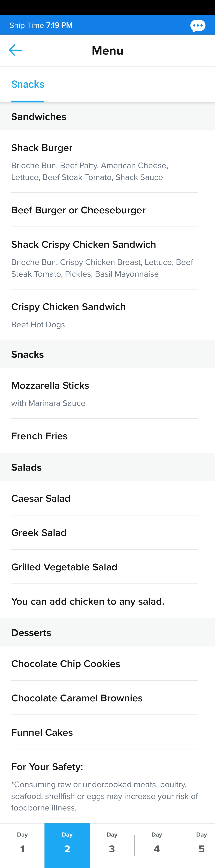Tap the Funnel Cakes item
This screenshot has width=215, height=868.
click(107, 733)
